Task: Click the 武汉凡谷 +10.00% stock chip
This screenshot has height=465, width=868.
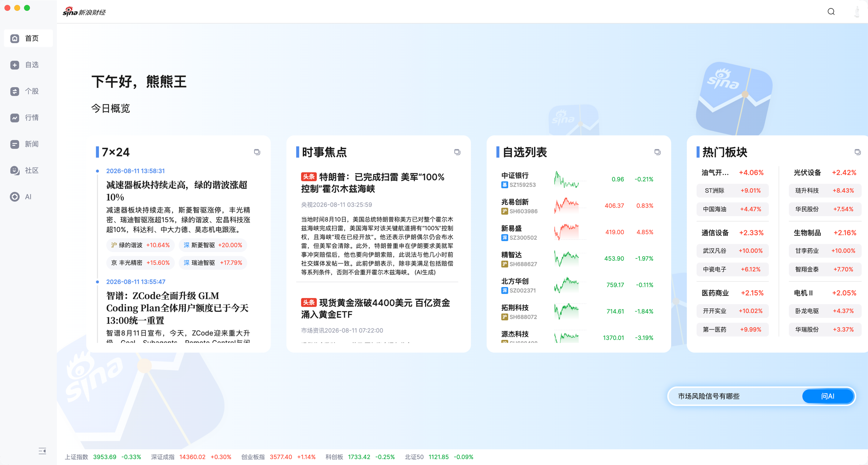Action: click(732, 251)
